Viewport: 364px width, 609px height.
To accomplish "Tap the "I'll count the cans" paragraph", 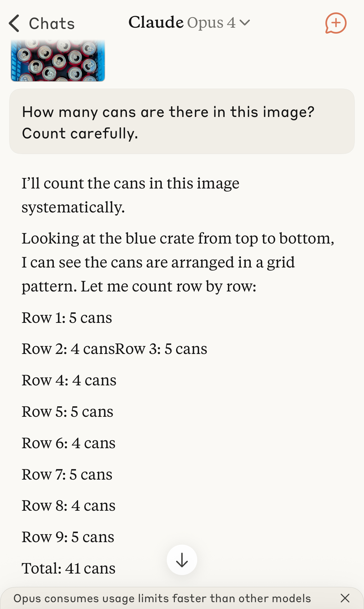I will point(130,195).
